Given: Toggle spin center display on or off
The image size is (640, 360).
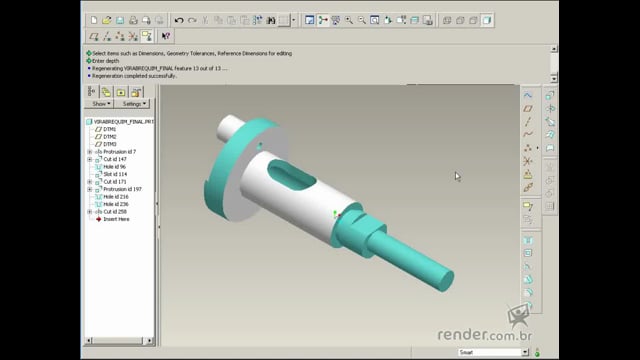Looking at the screenshot, I should [x=322, y=20].
